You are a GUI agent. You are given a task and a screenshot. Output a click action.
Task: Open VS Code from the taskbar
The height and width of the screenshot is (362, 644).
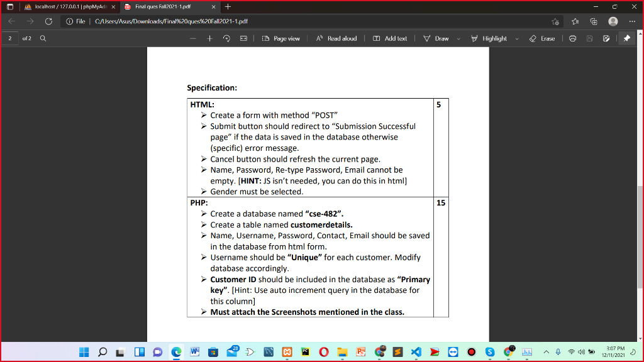(416, 351)
